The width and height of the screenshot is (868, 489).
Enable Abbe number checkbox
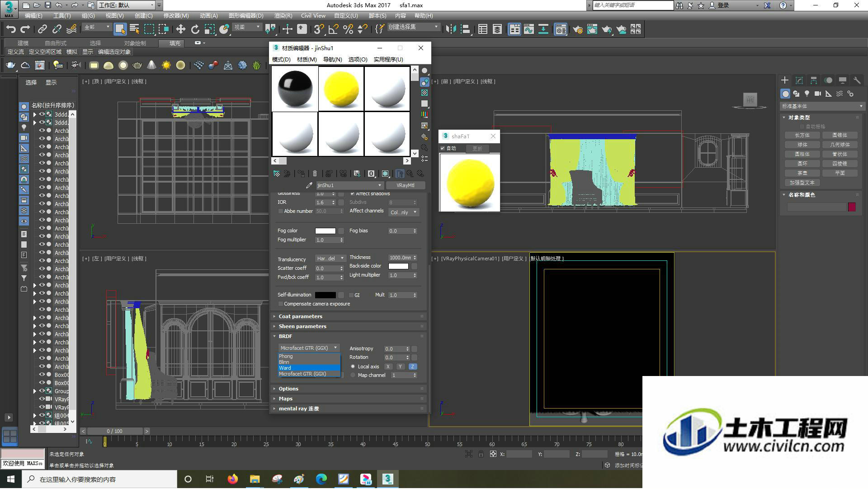tap(281, 211)
